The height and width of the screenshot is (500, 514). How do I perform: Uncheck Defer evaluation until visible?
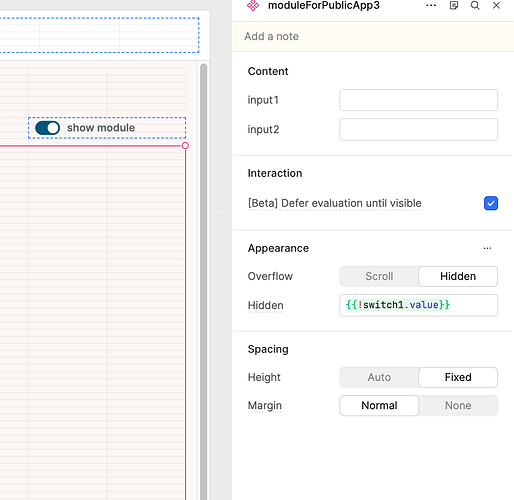pyautogui.click(x=491, y=203)
